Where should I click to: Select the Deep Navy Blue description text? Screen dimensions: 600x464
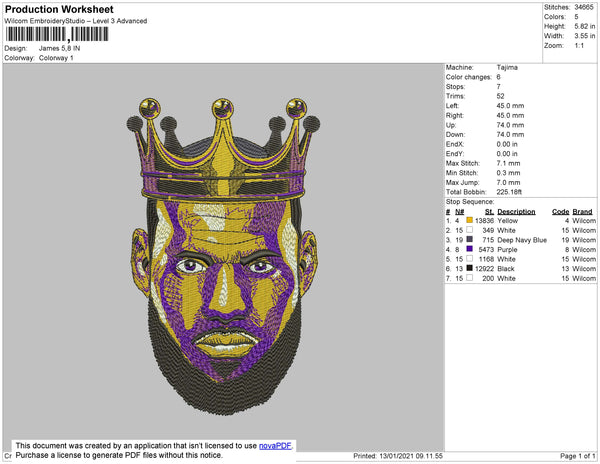(x=522, y=240)
